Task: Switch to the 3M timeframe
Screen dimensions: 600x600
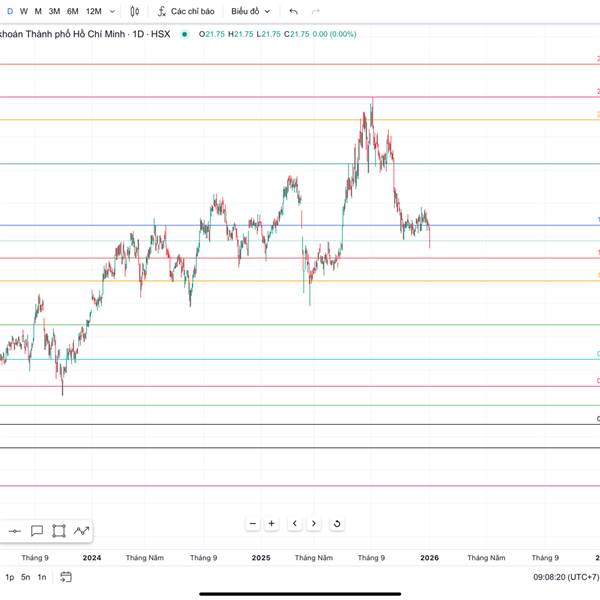Action: click(x=54, y=11)
